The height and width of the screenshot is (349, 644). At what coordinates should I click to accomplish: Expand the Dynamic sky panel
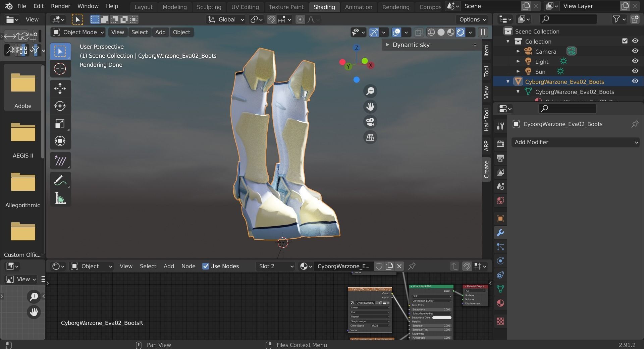coord(387,45)
